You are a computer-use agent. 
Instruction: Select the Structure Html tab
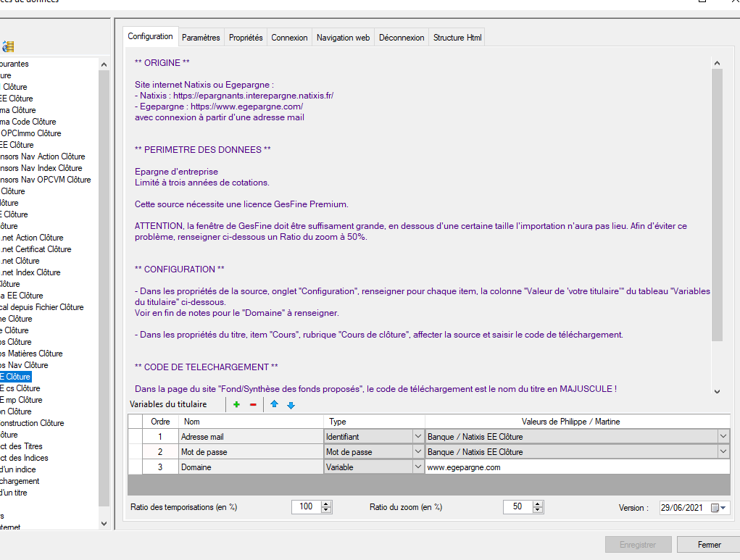click(x=457, y=38)
